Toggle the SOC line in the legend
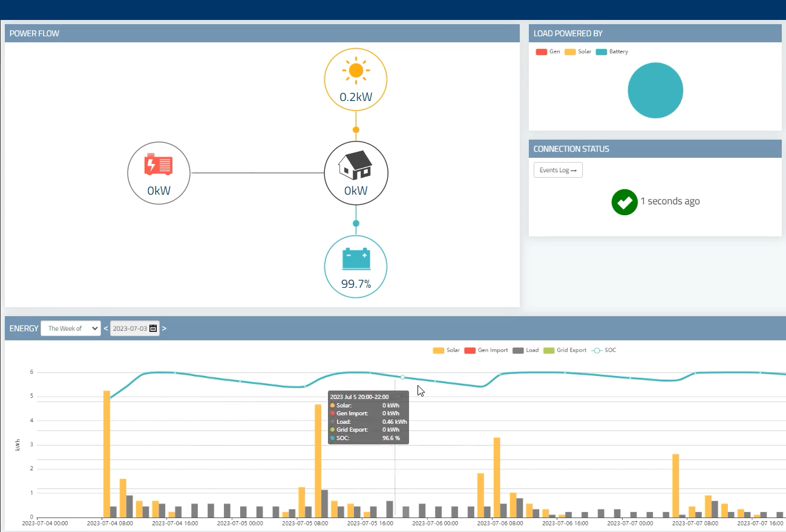786x532 pixels. click(603, 350)
